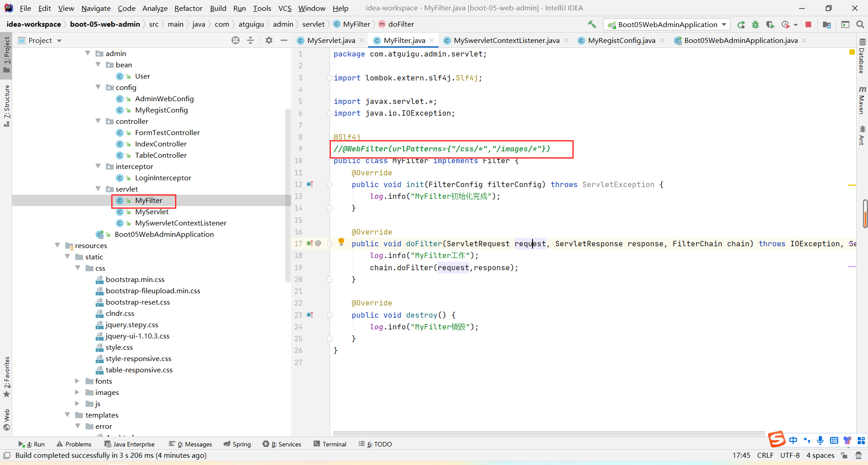Click the Sogou input method S icon
The height and width of the screenshot is (465, 868).
(x=777, y=439)
